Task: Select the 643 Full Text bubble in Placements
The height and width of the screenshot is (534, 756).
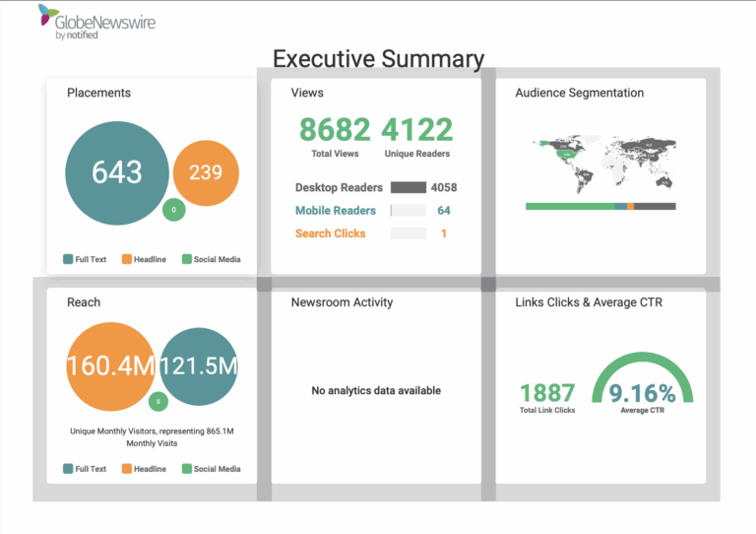Action: coord(117,172)
